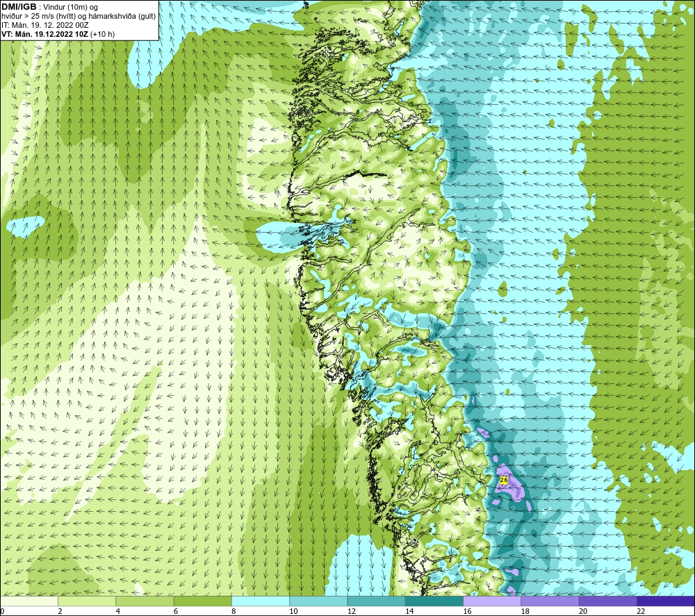Click 'VT: Mán. 19.12.2022 10Z' valid time

click(x=44, y=34)
